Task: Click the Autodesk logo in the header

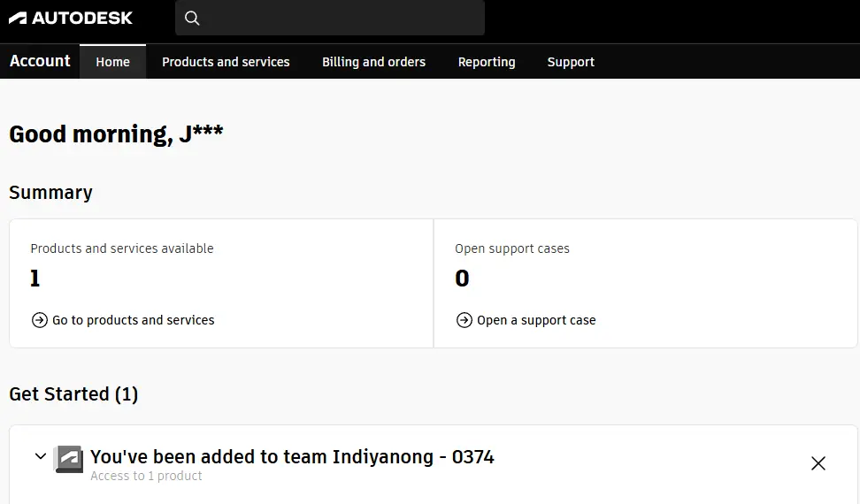Action: (70, 18)
